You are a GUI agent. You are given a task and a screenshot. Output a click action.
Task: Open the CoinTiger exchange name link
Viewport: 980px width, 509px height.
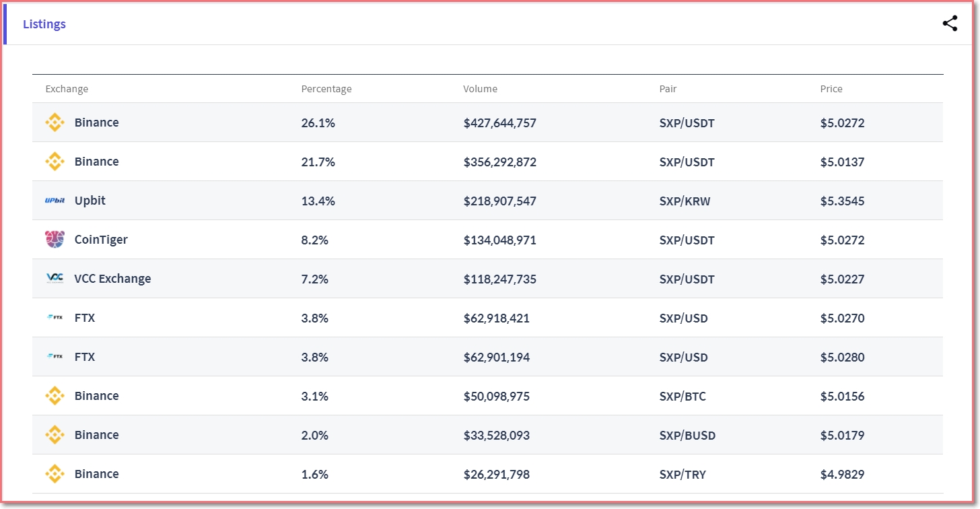coord(101,240)
